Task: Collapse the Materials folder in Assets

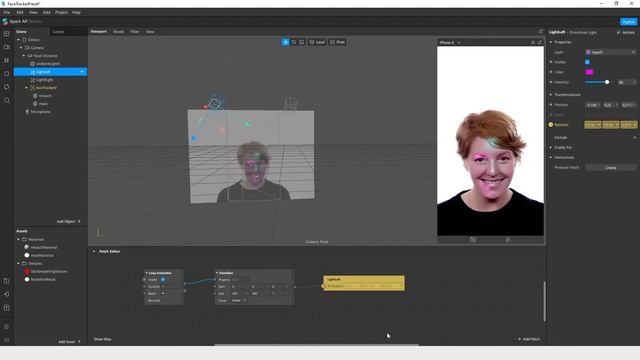Action: pos(18,240)
